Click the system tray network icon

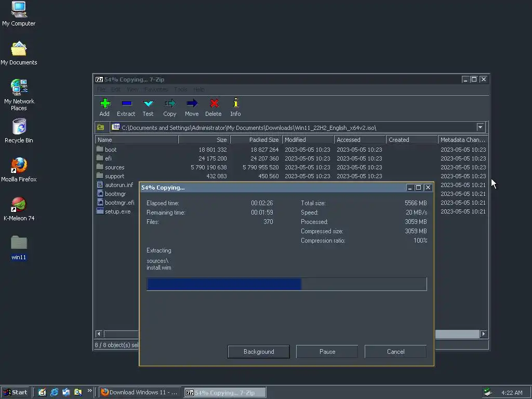coord(488,392)
